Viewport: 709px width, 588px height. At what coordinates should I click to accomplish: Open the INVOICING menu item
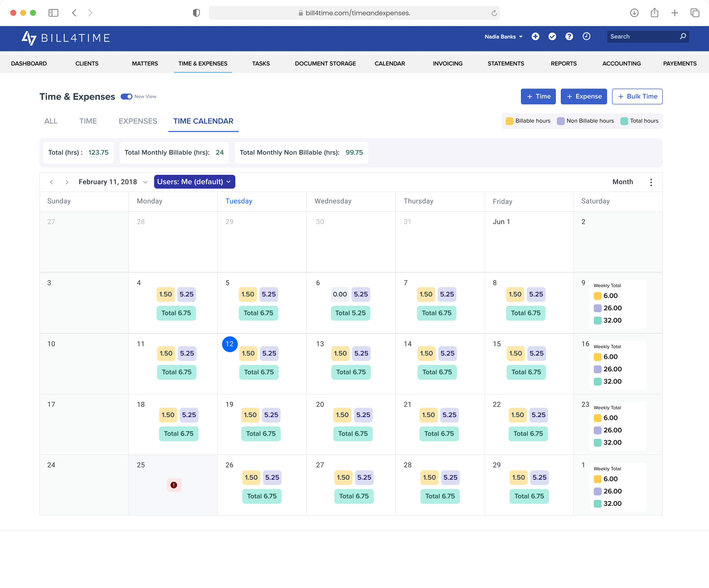(x=448, y=64)
